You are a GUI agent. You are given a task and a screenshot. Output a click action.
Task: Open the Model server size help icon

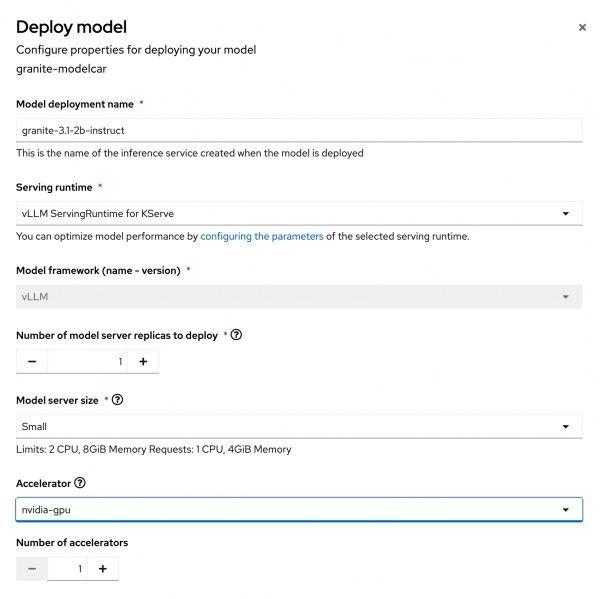coord(117,400)
